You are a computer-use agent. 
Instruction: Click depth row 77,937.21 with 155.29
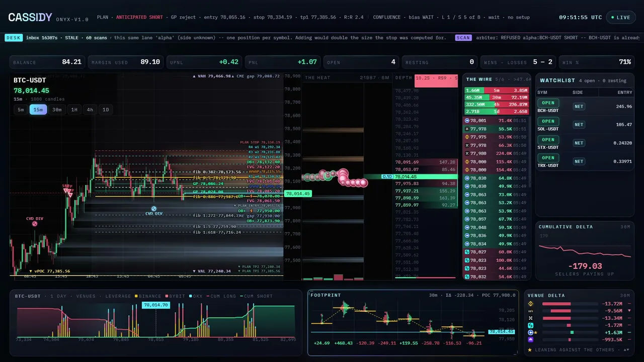pyautogui.click(x=425, y=191)
